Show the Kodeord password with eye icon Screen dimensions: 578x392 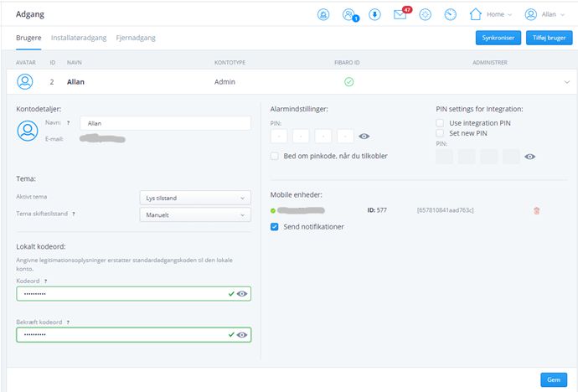tap(242, 294)
